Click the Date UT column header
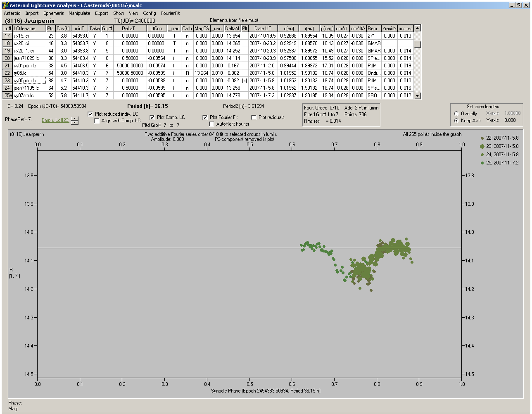The height and width of the screenshot is (414, 532). 263,29
